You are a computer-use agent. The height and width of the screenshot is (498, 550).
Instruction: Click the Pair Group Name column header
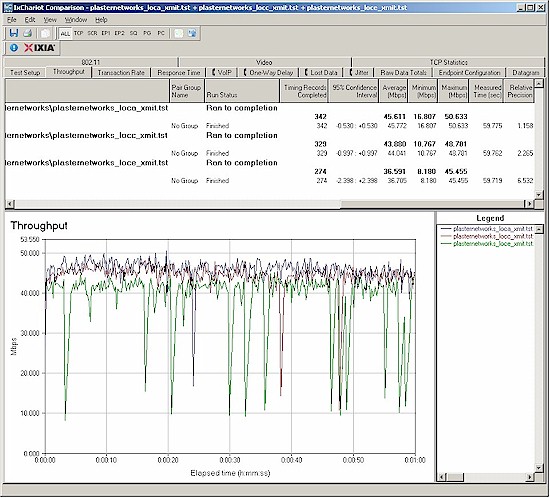pyautogui.click(x=187, y=91)
